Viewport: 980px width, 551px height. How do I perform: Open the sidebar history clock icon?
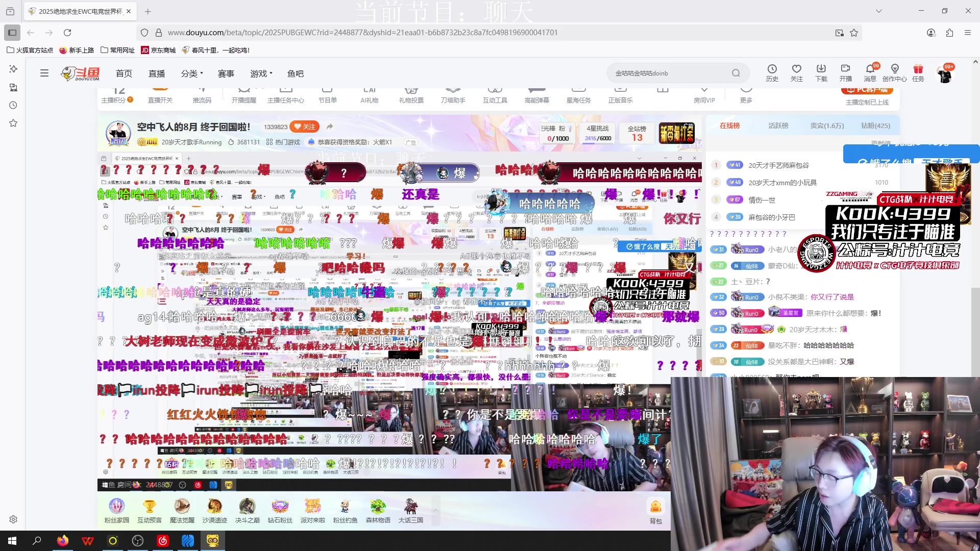click(x=13, y=105)
